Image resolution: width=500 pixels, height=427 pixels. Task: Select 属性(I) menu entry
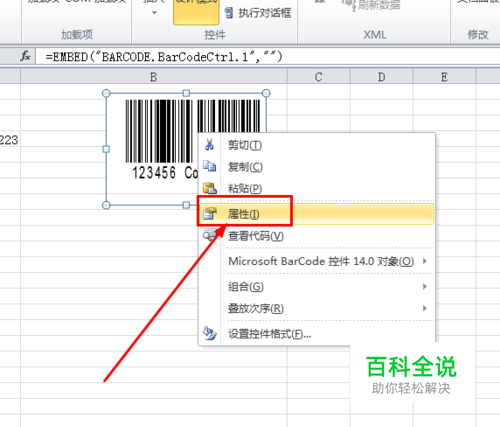pos(317,214)
